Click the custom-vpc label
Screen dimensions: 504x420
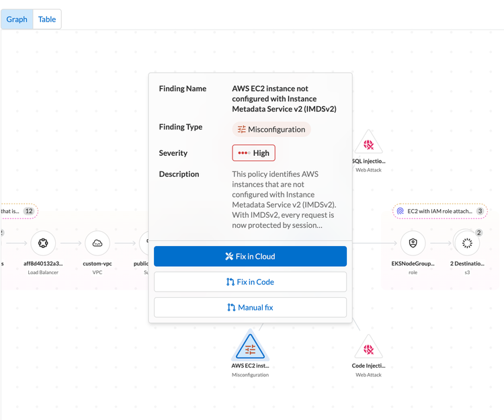[x=97, y=263]
